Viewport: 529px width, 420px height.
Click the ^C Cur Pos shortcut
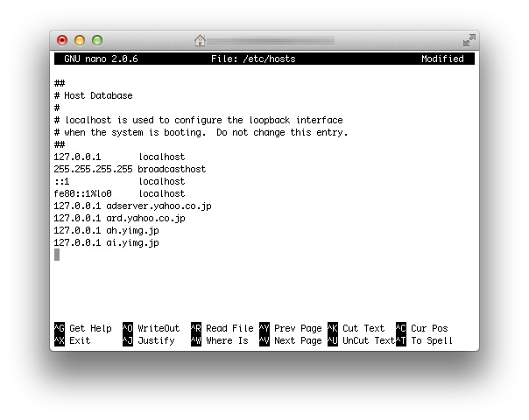(422, 328)
